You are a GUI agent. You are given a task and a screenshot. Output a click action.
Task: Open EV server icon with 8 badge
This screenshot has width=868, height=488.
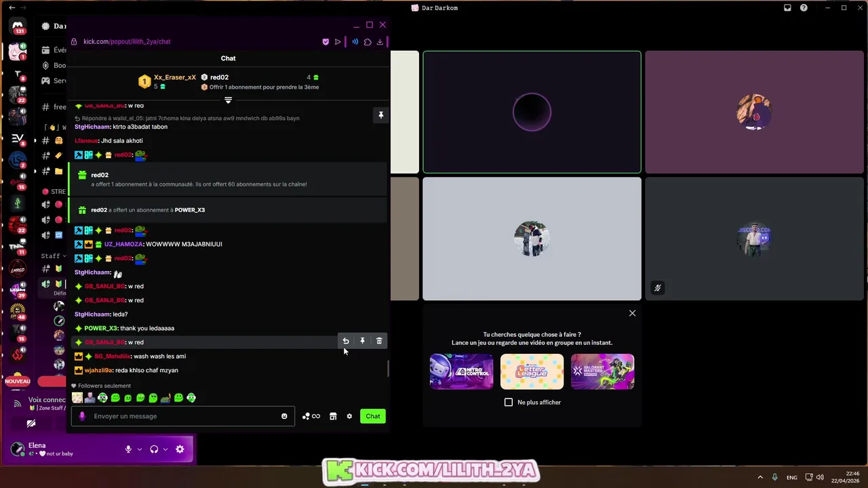18,138
